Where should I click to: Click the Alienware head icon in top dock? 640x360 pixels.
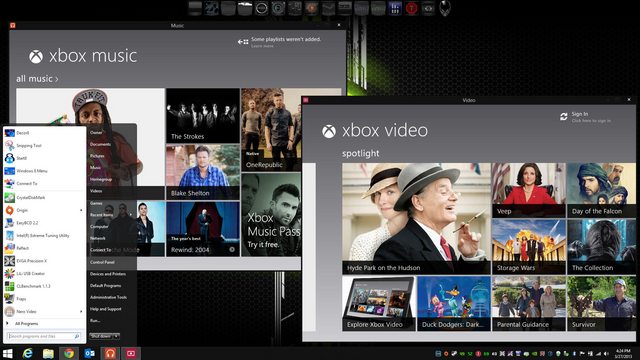(x=444, y=9)
